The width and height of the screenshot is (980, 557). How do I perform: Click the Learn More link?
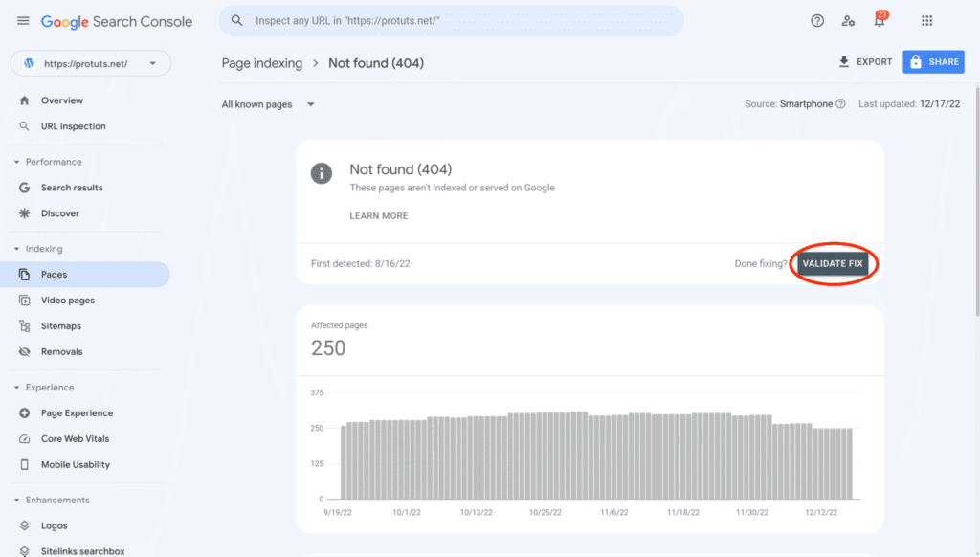click(x=379, y=216)
